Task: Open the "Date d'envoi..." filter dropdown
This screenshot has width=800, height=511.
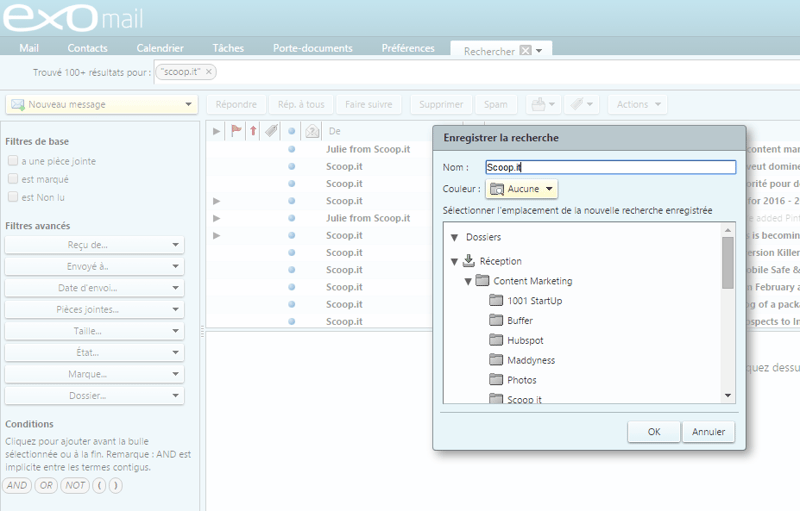Action: click(x=94, y=288)
